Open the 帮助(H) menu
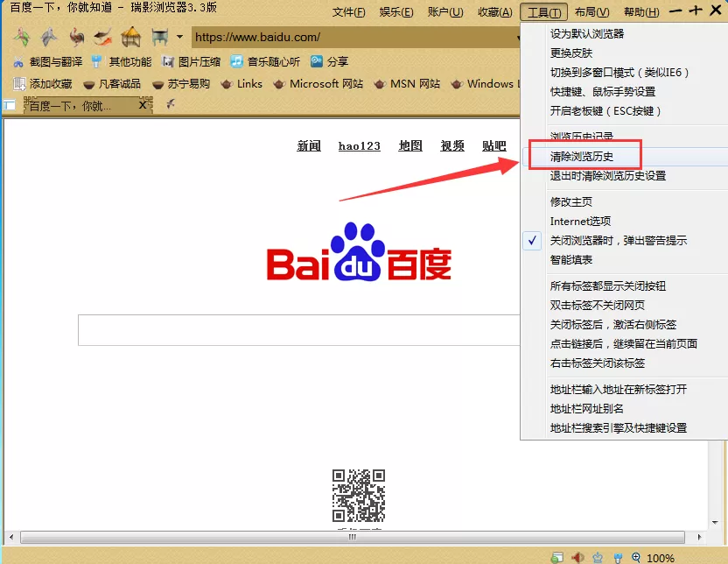 tap(641, 12)
